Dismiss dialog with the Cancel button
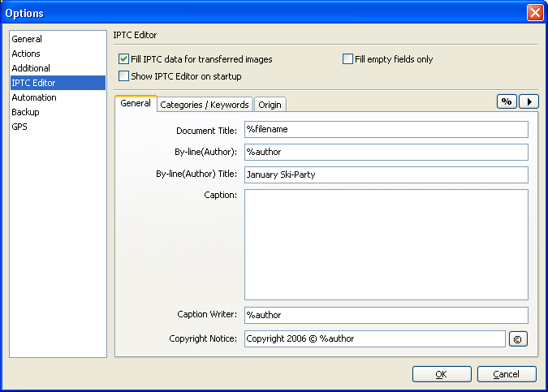548x392 pixels. click(507, 374)
